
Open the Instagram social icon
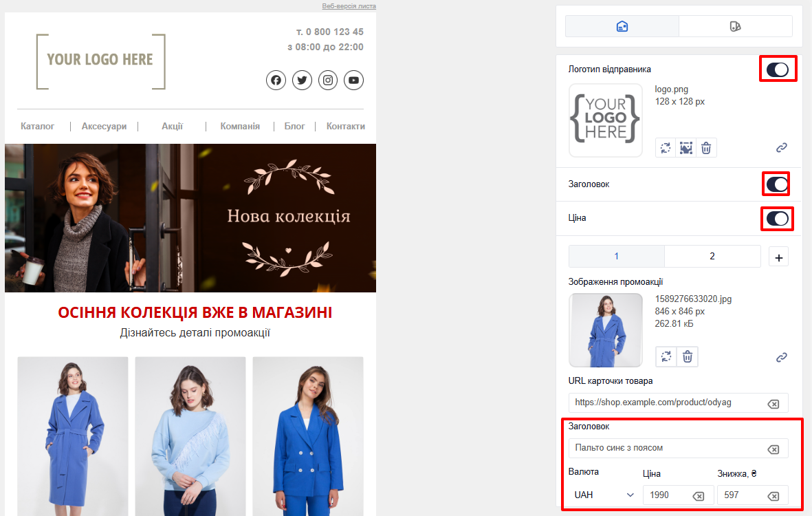click(x=328, y=80)
